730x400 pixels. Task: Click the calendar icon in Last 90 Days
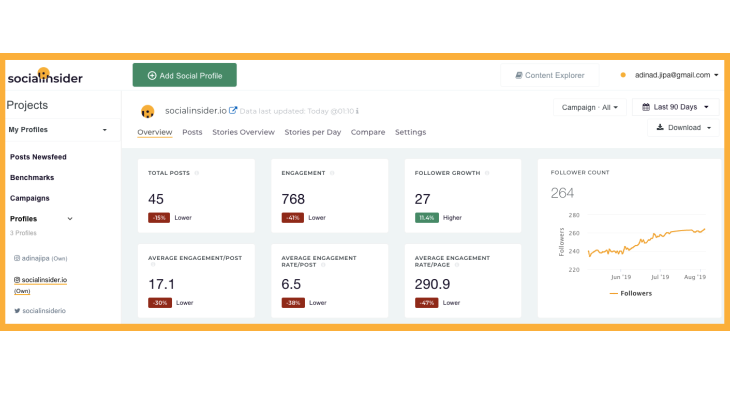[x=646, y=107]
